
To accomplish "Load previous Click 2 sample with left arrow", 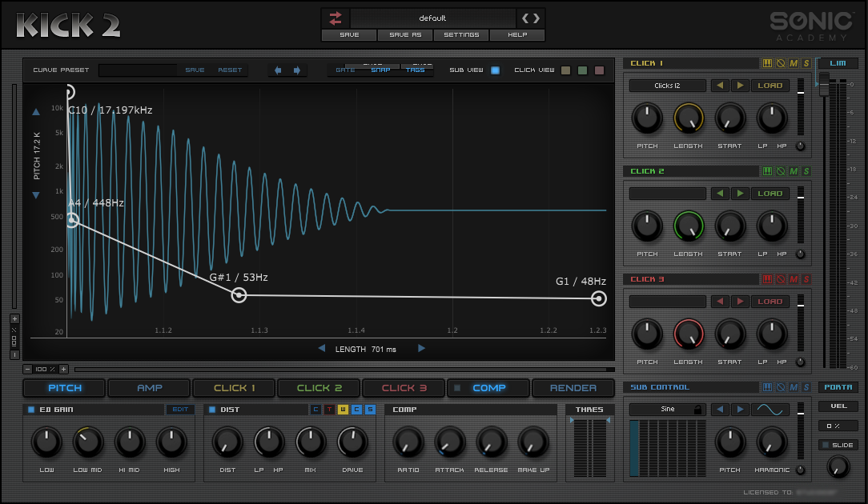I will [x=720, y=193].
